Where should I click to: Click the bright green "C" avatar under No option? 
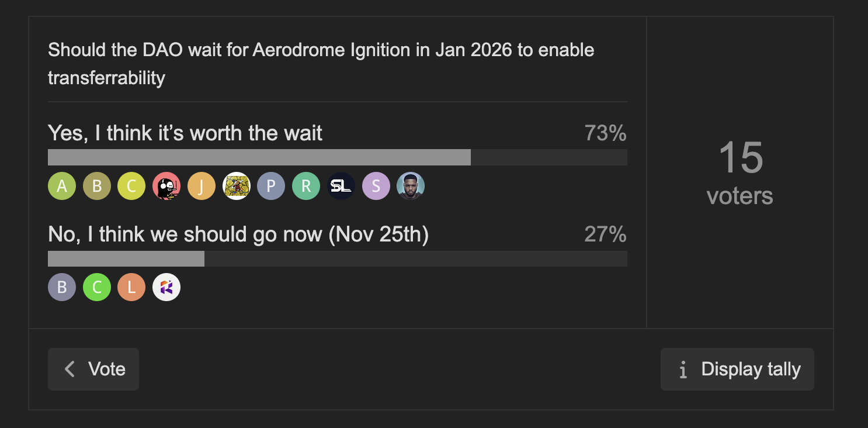97,287
